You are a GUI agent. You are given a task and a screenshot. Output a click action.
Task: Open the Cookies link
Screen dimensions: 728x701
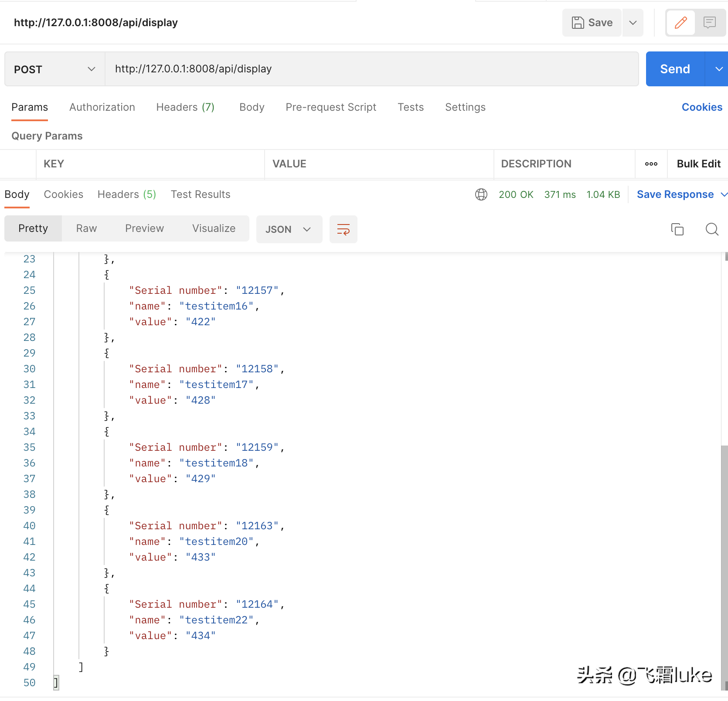(702, 107)
